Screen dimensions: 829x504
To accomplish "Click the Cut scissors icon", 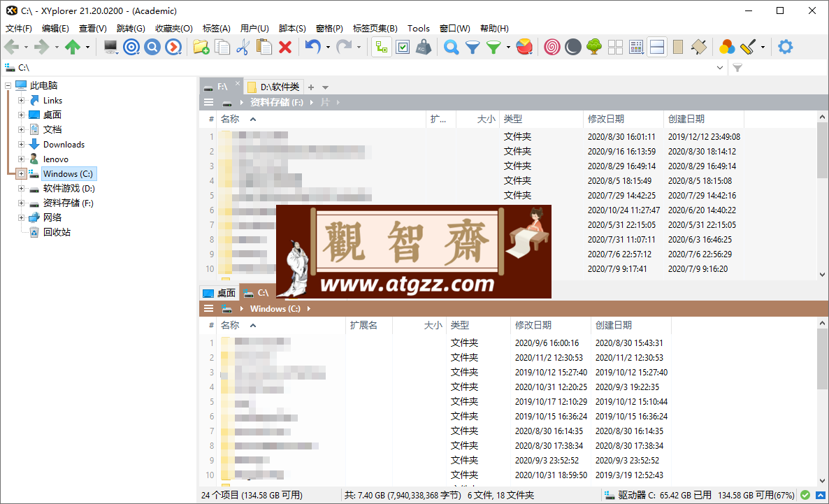I will [x=243, y=47].
